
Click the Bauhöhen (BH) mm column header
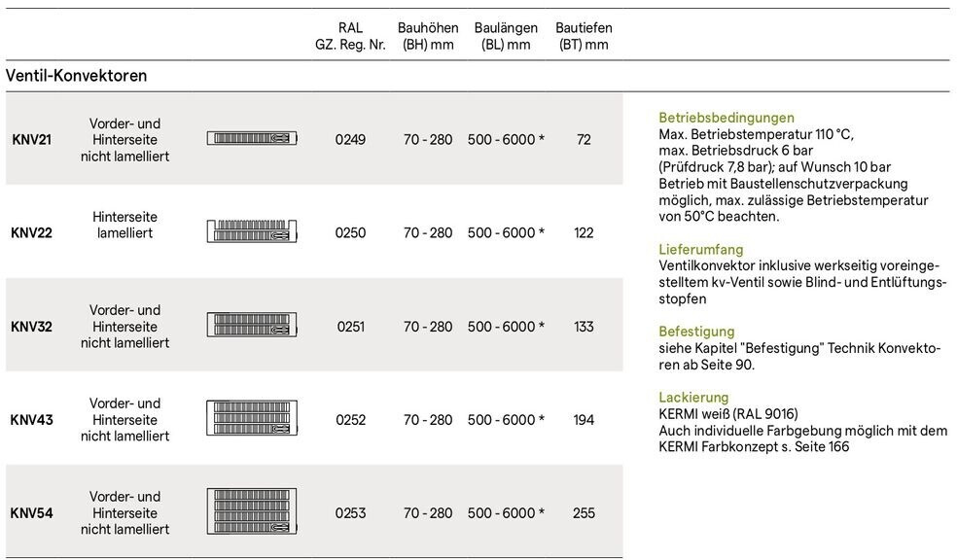click(x=428, y=37)
